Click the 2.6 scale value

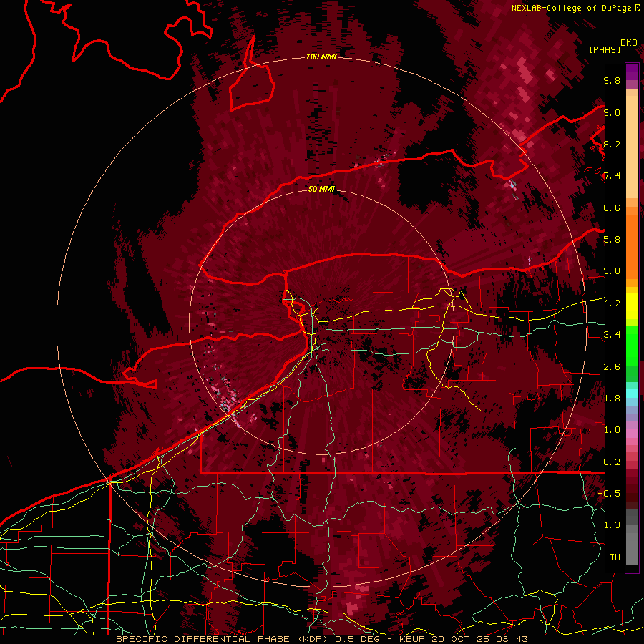point(612,367)
